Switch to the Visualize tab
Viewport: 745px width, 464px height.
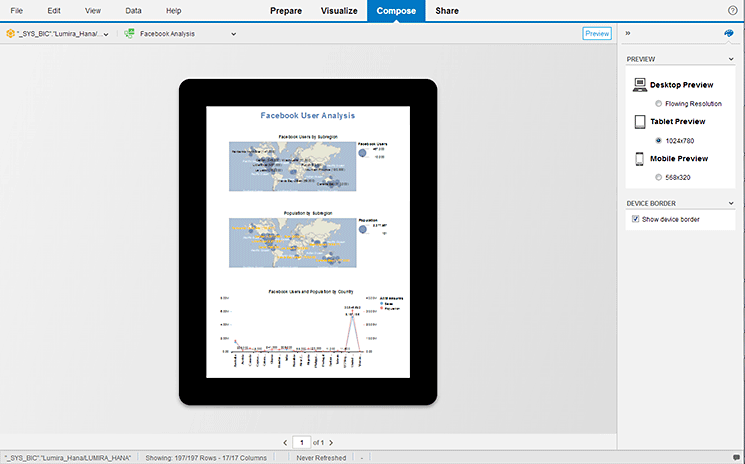click(339, 10)
